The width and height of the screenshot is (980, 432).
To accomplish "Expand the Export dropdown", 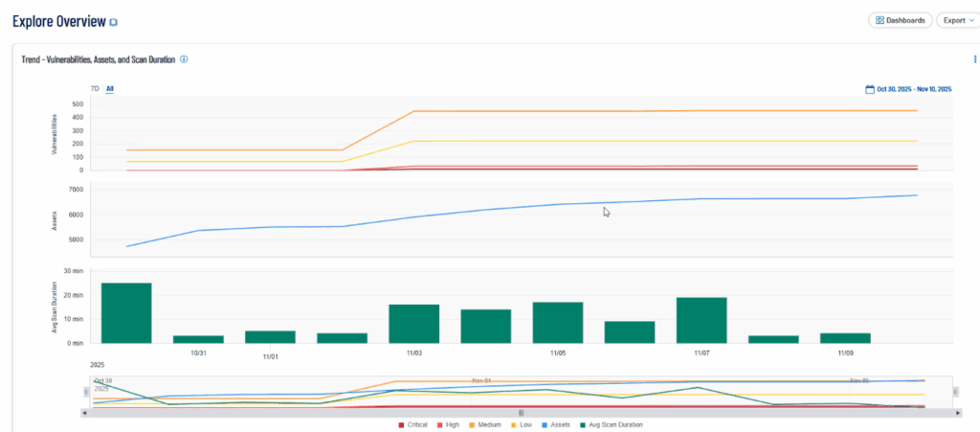I will click(x=957, y=20).
